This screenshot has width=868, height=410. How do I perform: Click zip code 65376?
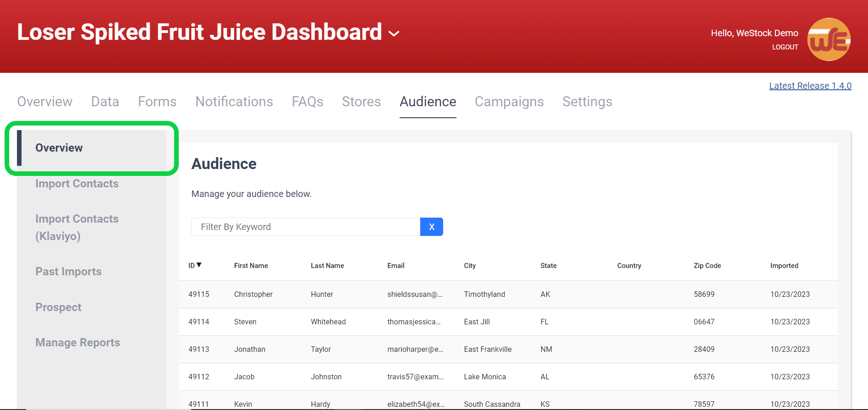704,377
